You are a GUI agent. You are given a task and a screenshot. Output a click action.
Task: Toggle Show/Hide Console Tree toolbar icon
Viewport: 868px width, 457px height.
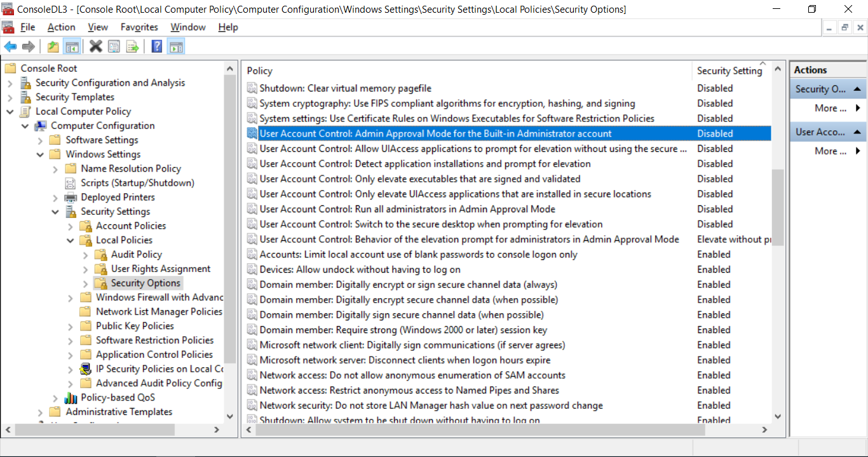coord(72,46)
